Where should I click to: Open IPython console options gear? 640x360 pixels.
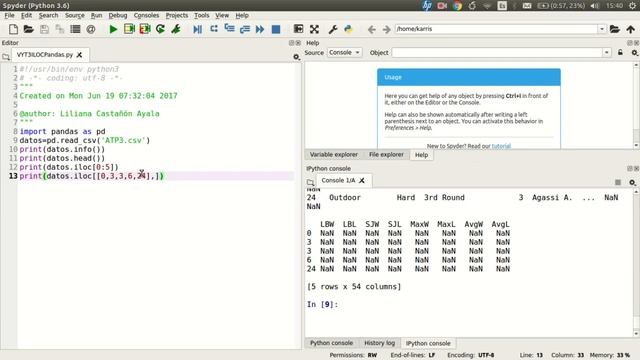pos(633,182)
